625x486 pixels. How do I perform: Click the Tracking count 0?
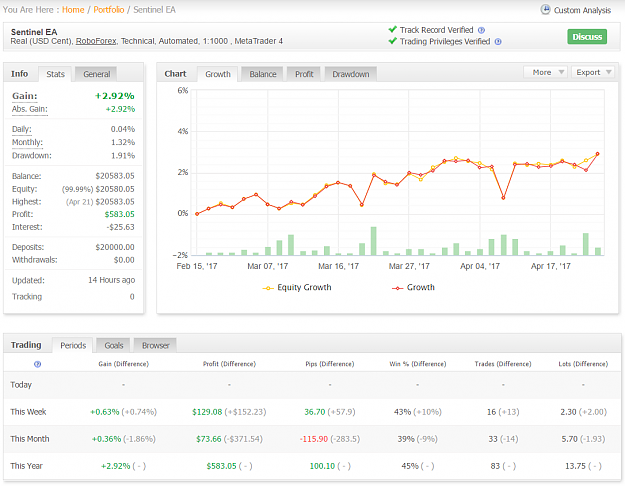(132, 297)
